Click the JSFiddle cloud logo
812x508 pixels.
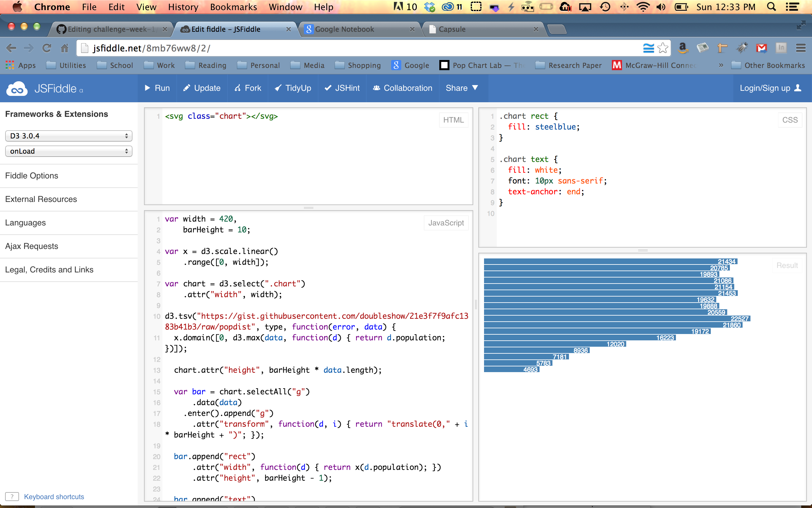tap(17, 89)
